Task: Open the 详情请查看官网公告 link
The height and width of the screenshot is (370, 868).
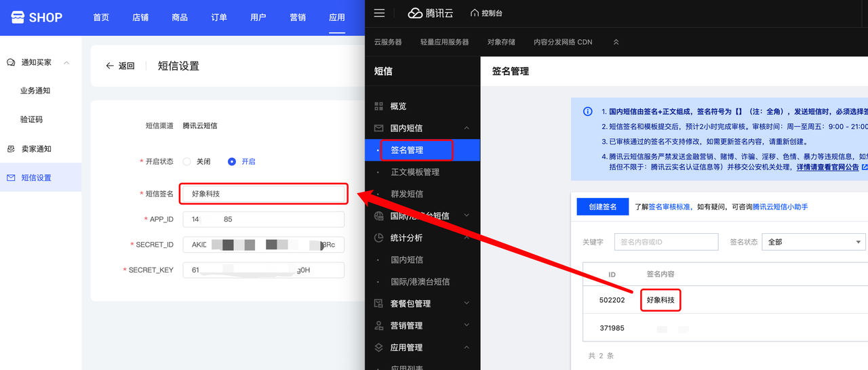Action: point(827,167)
